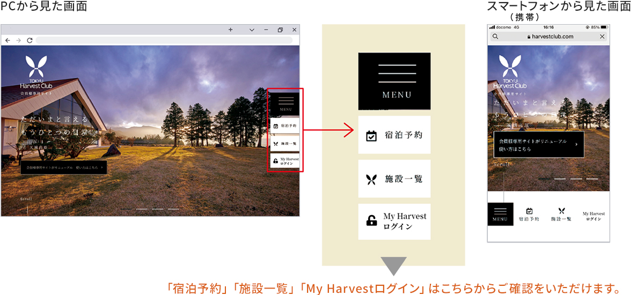Click 施設一覧 button in PC browser sidebar
Image resolution: width=644 pixels, height=295 pixels.
(x=285, y=144)
